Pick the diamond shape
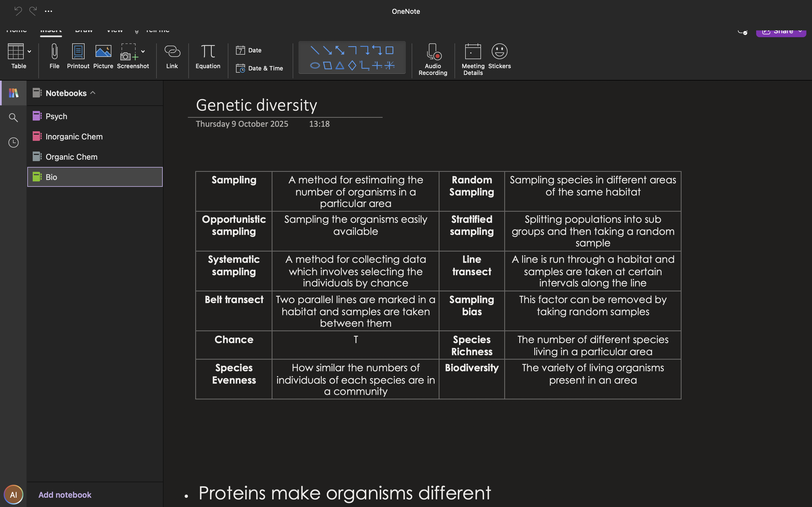The image size is (812, 507). (x=352, y=65)
